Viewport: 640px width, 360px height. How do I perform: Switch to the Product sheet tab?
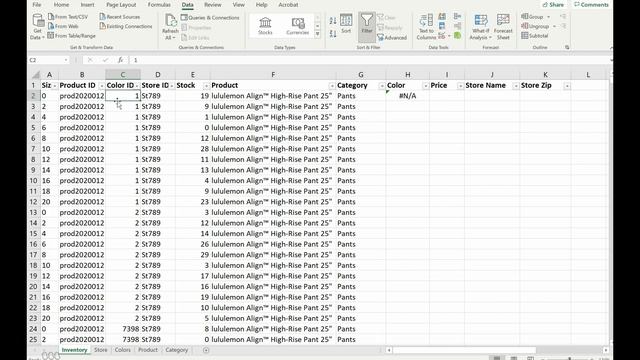pyautogui.click(x=148, y=350)
